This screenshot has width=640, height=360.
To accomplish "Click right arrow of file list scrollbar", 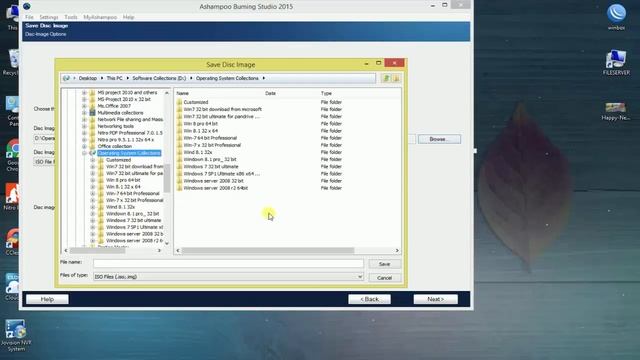I will click(397, 251).
